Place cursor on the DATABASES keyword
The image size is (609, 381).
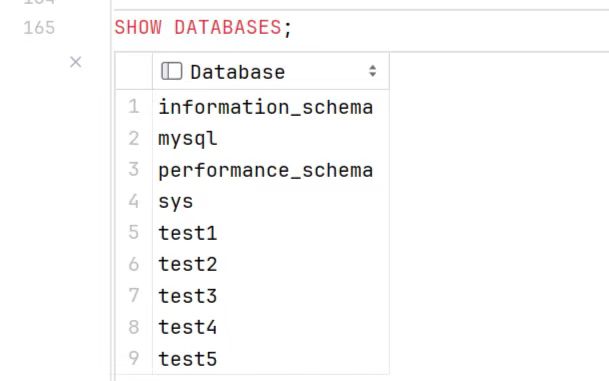point(228,28)
